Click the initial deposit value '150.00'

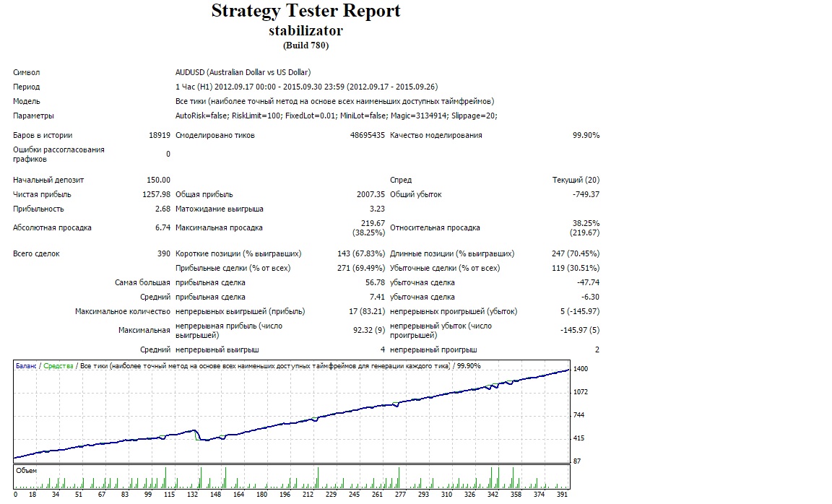[159, 181]
